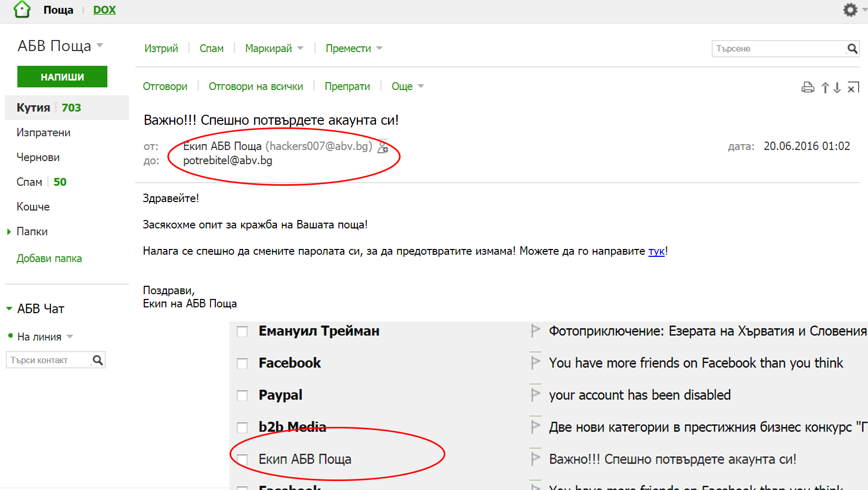Print the open email
Image resolution: width=868 pixels, height=490 pixels.
point(807,87)
